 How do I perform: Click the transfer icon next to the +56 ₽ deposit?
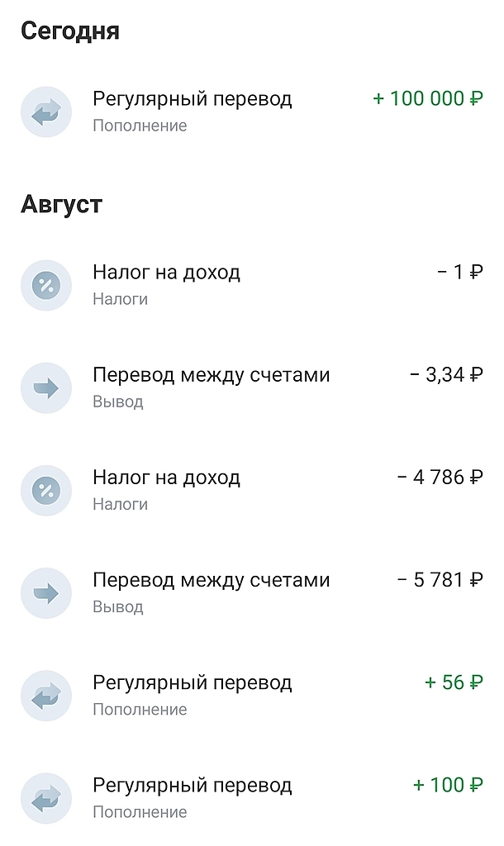click(x=46, y=696)
